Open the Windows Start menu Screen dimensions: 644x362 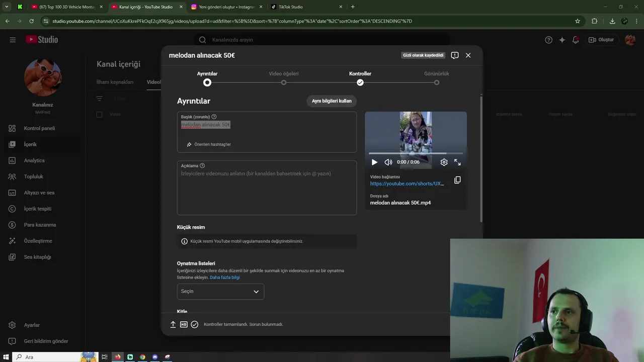(6, 357)
